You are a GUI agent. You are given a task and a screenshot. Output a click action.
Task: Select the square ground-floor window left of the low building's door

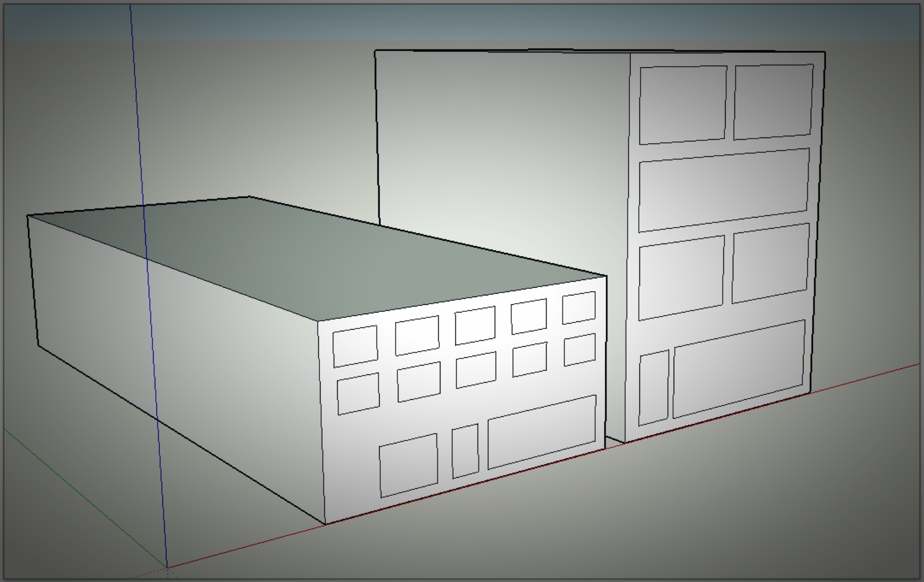(x=408, y=465)
